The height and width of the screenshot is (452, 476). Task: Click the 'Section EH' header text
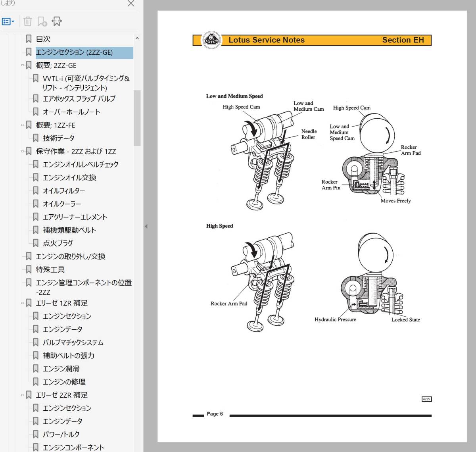pos(403,40)
